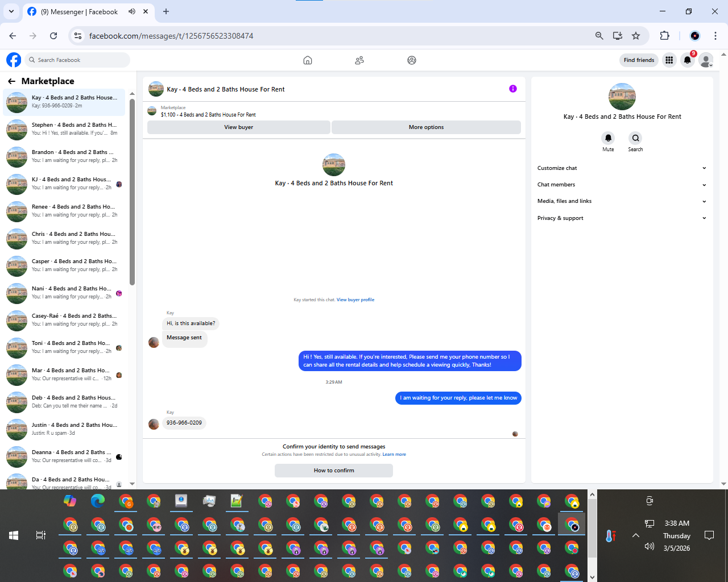Open the Chrome extensions puzzle icon
This screenshot has width=728, height=582.
click(664, 36)
